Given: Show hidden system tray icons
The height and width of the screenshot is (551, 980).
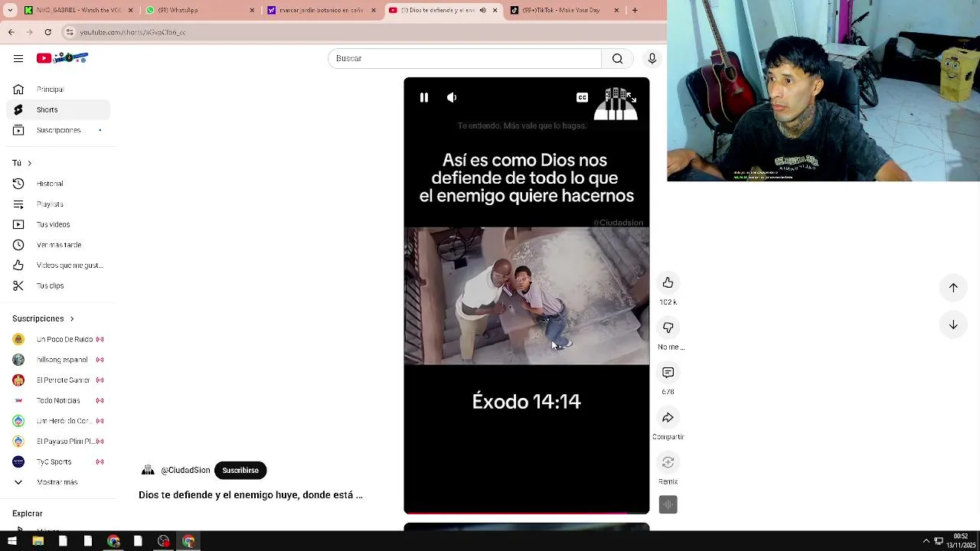Looking at the screenshot, I should [x=926, y=541].
